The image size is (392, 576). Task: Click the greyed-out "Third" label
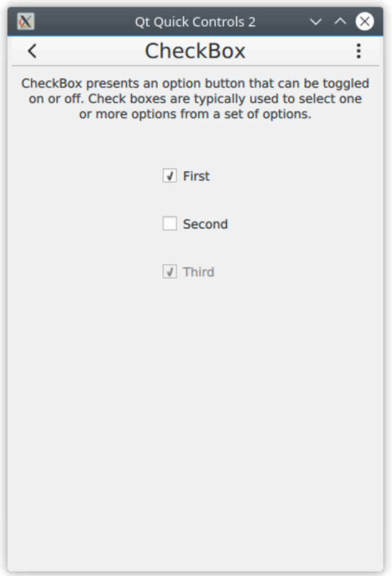pyautogui.click(x=199, y=272)
